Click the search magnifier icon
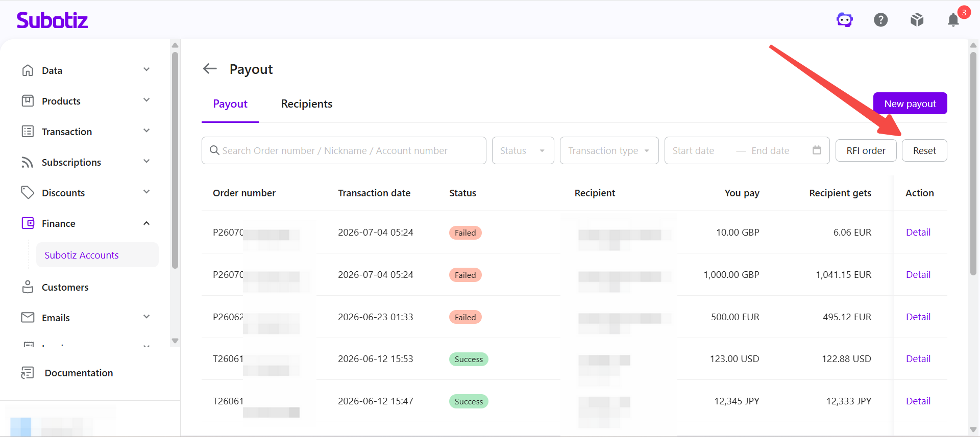Viewport: 980px width, 437px height. click(214, 150)
